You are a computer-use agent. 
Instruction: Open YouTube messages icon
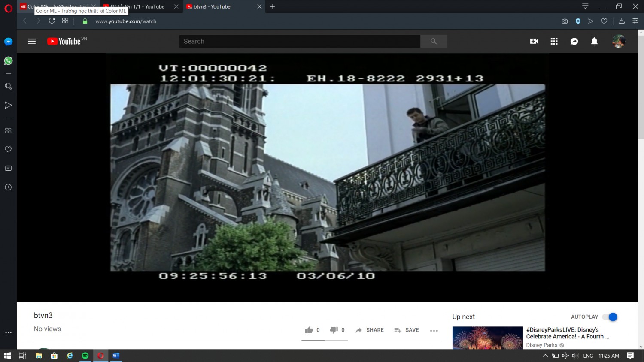574,41
